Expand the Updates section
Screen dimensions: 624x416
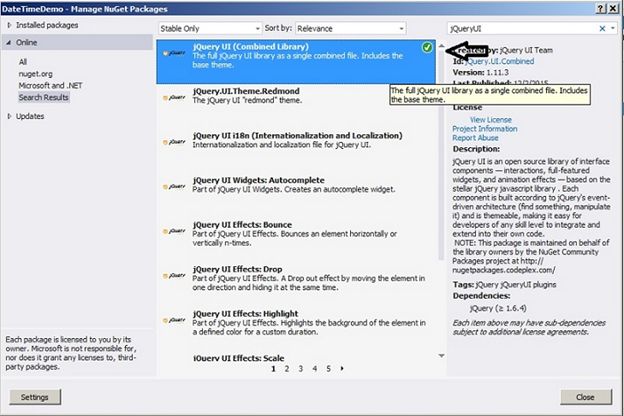click(x=9, y=116)
